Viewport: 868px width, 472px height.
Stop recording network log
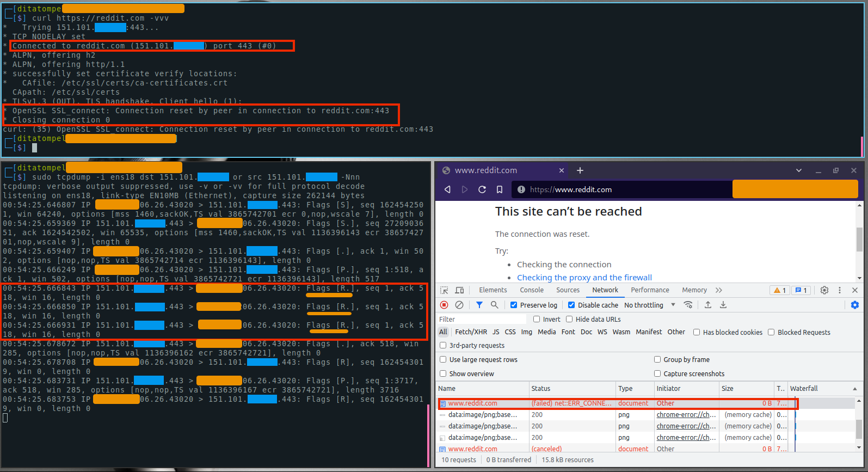[444, 305]
